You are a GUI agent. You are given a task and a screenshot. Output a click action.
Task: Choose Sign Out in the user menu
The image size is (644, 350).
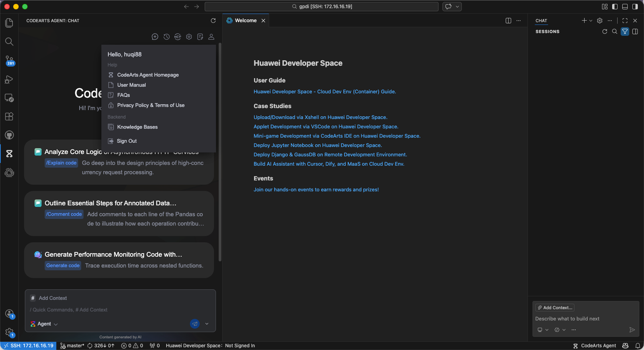pyautogui.click(x=127, y=141)
